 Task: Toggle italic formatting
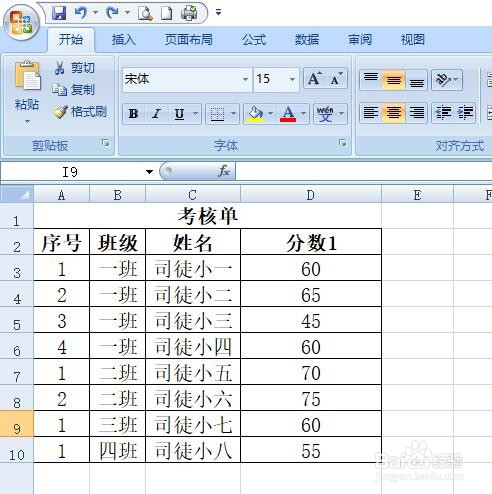156,114
